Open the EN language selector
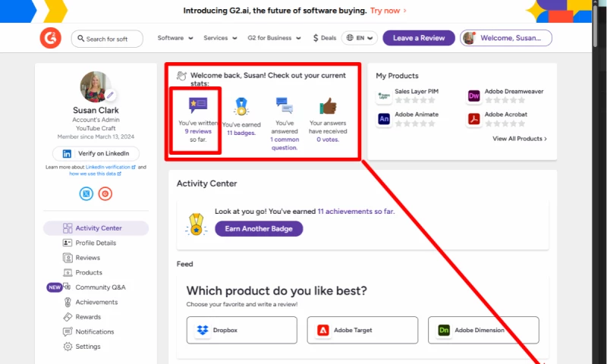The width and height of the screenshot is (607, 364). point(360,38)
